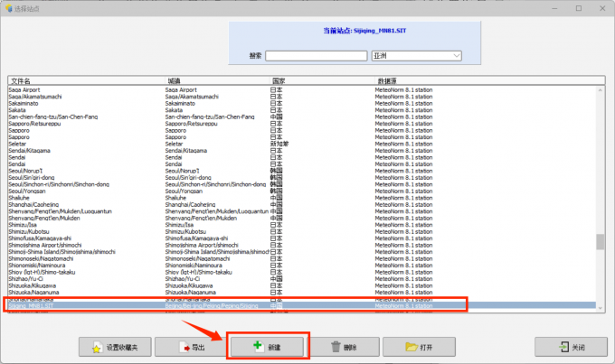Select the Shenyang row ending in Luoquantun
Viewport: 615px width, 364px height.
point(302,211)
